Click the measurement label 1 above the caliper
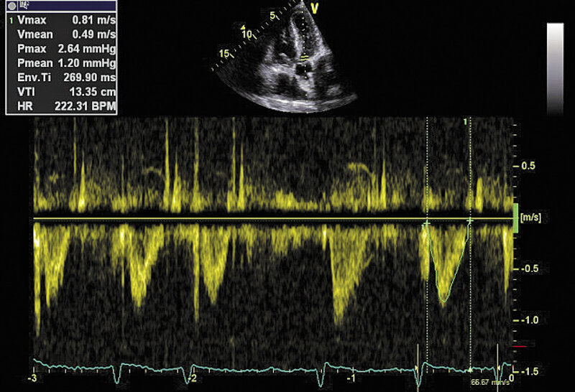 [465, 121]
